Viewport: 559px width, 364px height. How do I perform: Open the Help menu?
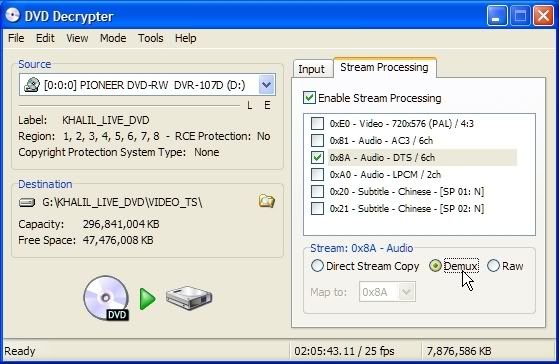[x=186, y=38]
